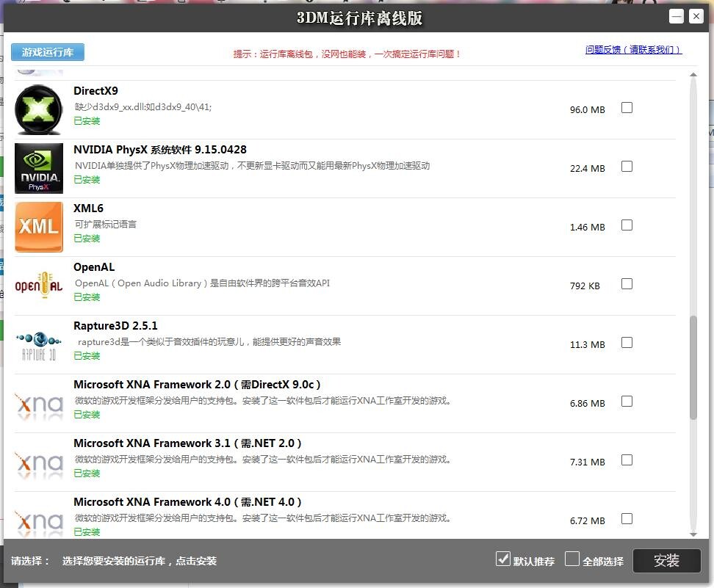Image resolution: width=714 pixels, height=588 pixels.
Task: Enable the 全部选择 checkbox
Action: [x=571, y=559]
